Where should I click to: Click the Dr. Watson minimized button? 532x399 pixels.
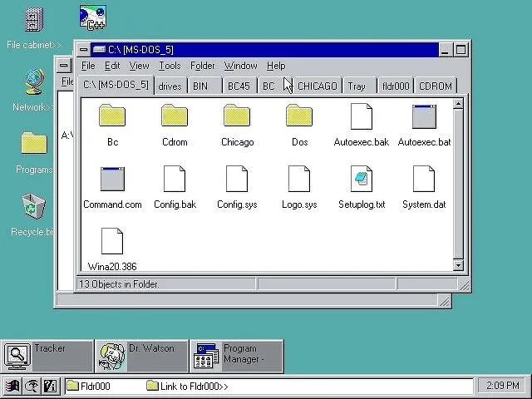pos(141,356)
